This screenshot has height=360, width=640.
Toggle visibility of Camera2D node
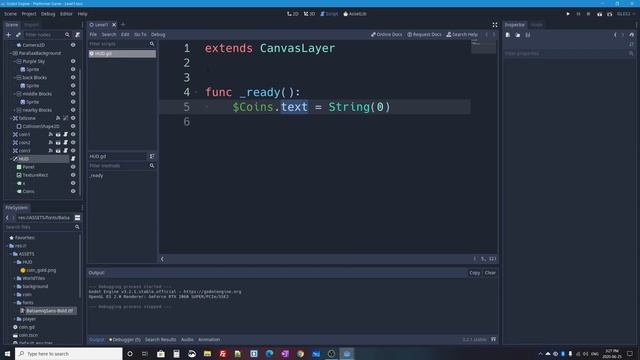point(73,45)
